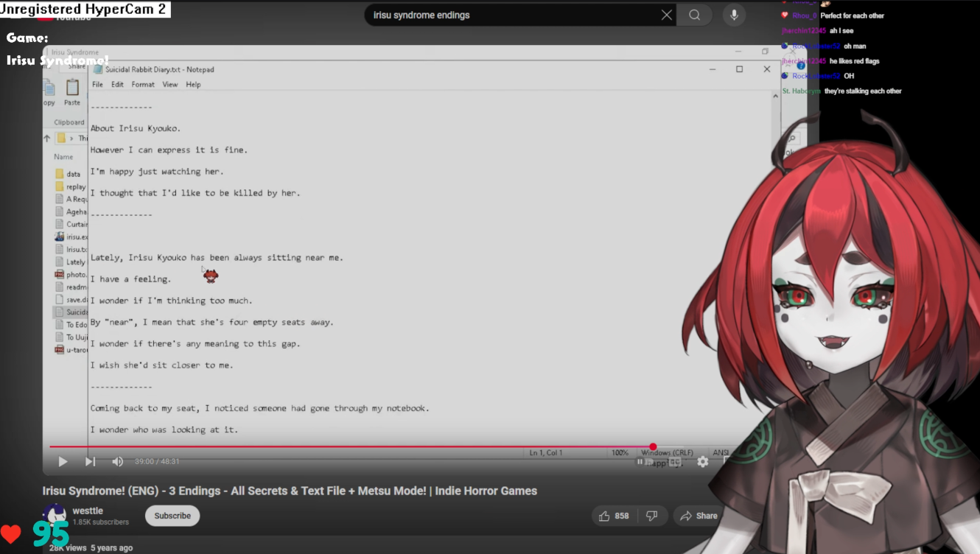Click the Name column header

pyautogui.click(x=63, y=157)
